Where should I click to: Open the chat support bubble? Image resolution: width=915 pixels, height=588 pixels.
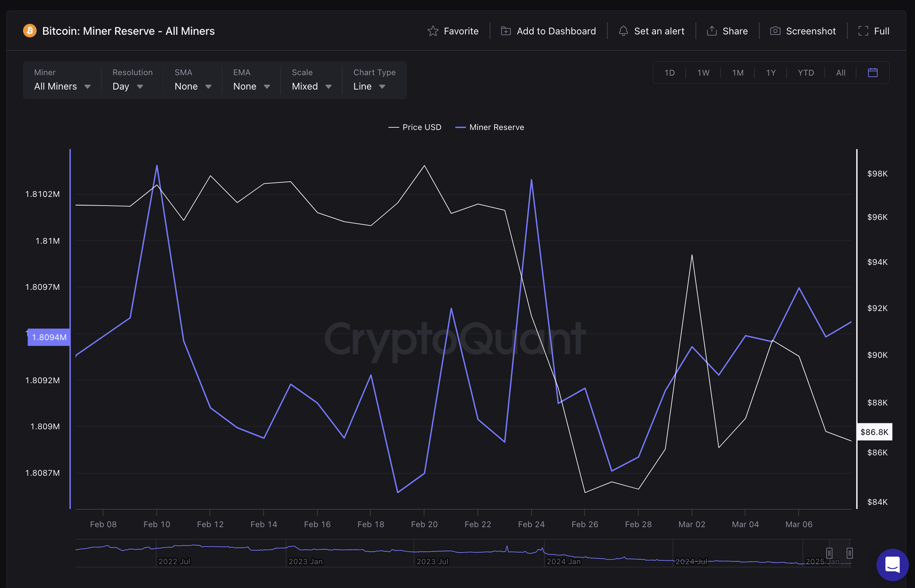tap(892, 565)
